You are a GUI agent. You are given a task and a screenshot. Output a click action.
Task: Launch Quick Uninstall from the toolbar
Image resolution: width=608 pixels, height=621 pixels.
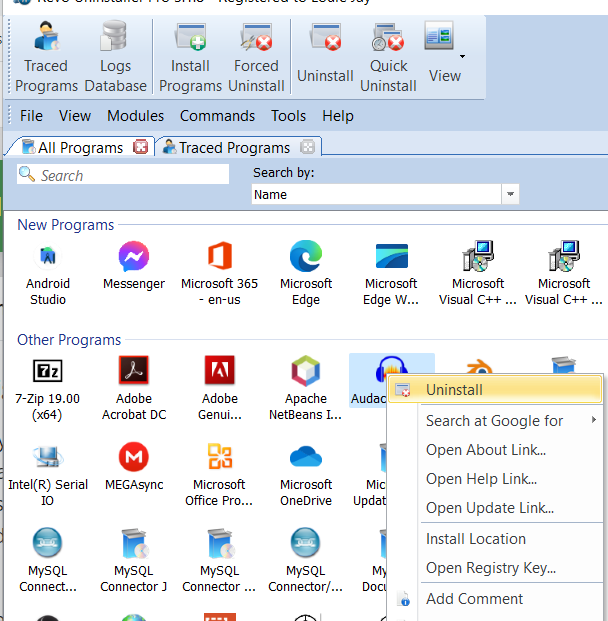tap(388, 57)
